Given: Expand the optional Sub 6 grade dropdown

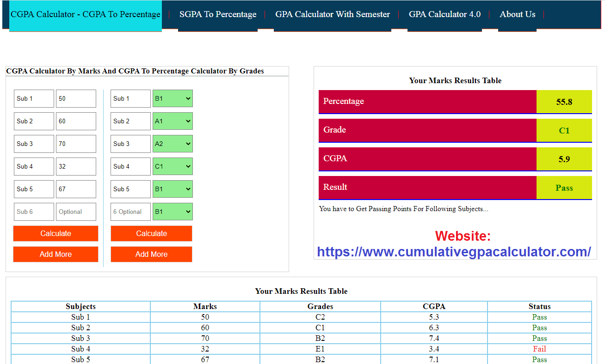Looking at the screenshot, I should [x=172, y=212].
